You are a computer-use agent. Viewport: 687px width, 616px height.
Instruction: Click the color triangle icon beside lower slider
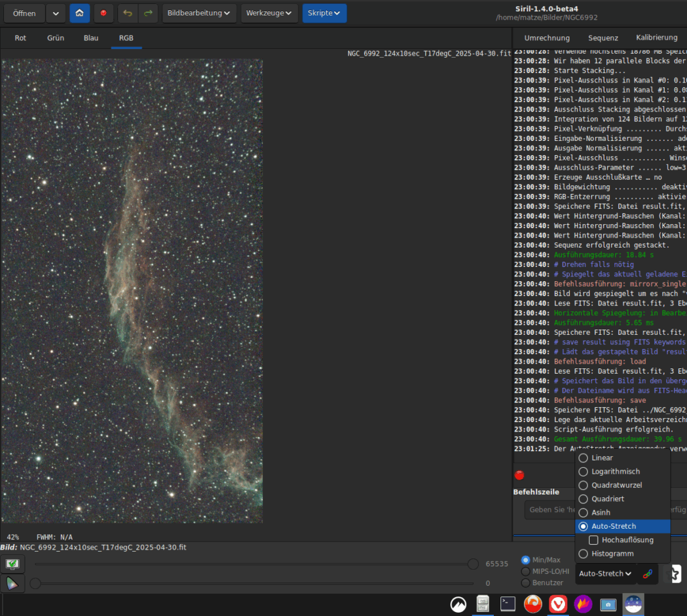click(x=13, y=584)
